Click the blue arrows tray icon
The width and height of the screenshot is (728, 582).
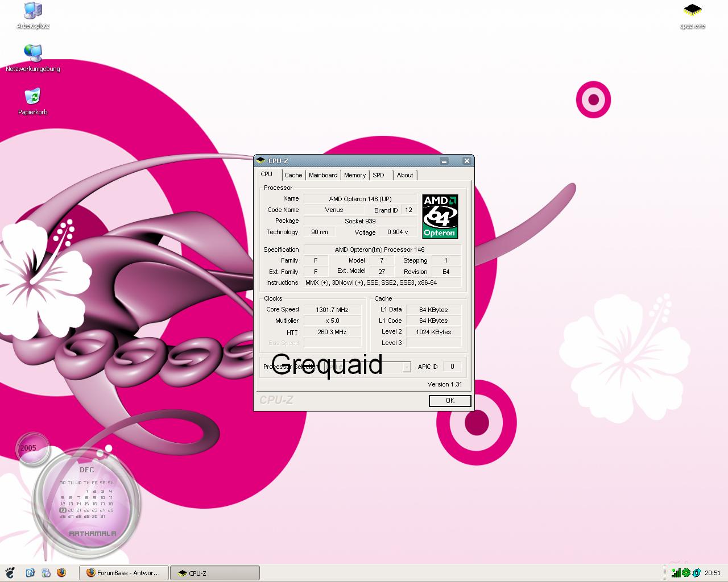click(696, 573)
